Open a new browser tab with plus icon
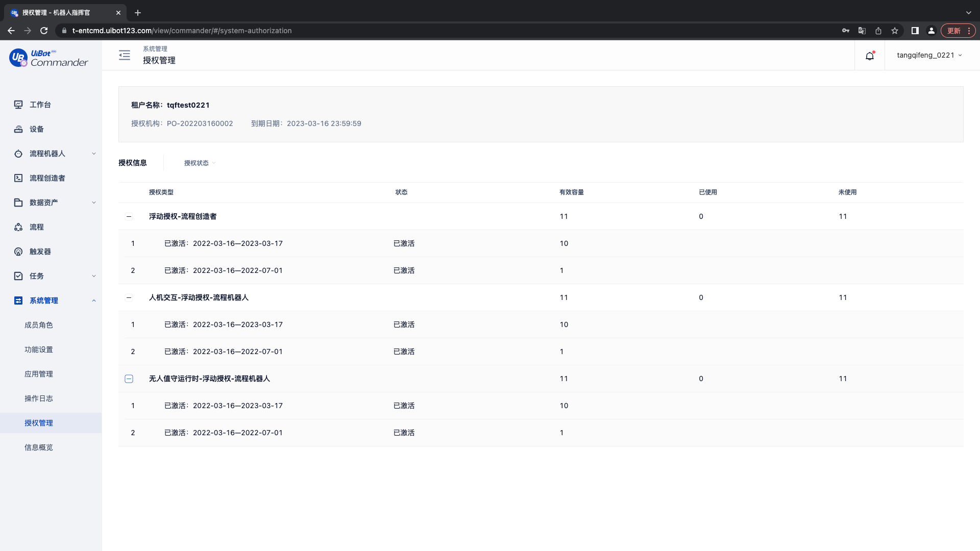Viewport: 980px width, 551px height. pos(138,13)
